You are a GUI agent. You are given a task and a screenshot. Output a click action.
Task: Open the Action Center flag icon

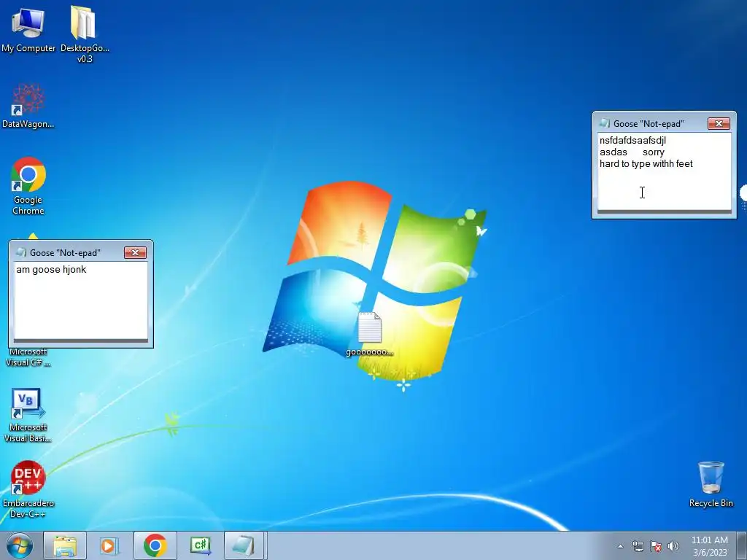pos(656,546)
